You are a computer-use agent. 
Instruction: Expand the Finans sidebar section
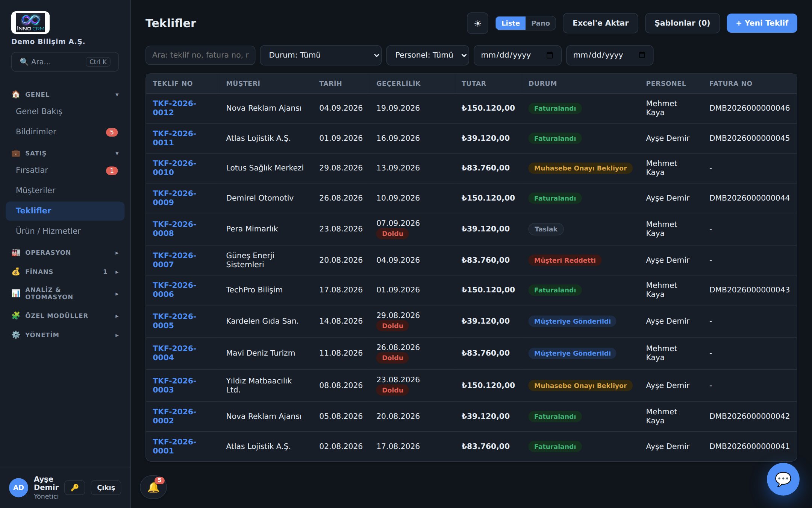[x=65, y=272]
